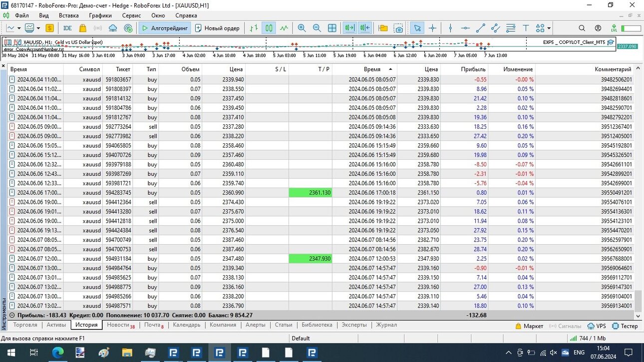This screenshot has height=362, width=644.
Task: Open the VPS cloud hosting icon
Action: coord(113,28)
